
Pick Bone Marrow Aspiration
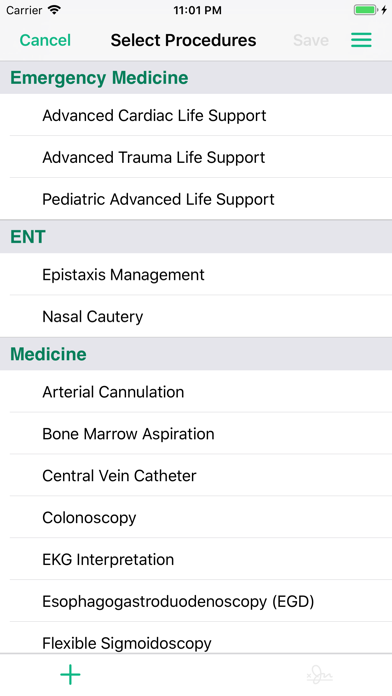[196, 433]
